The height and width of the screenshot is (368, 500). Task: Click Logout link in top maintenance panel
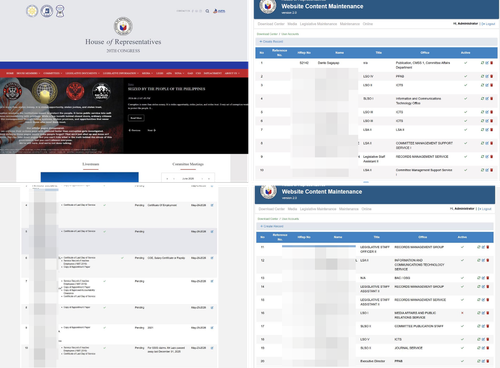pyautogui.click(x=488, y=24)
